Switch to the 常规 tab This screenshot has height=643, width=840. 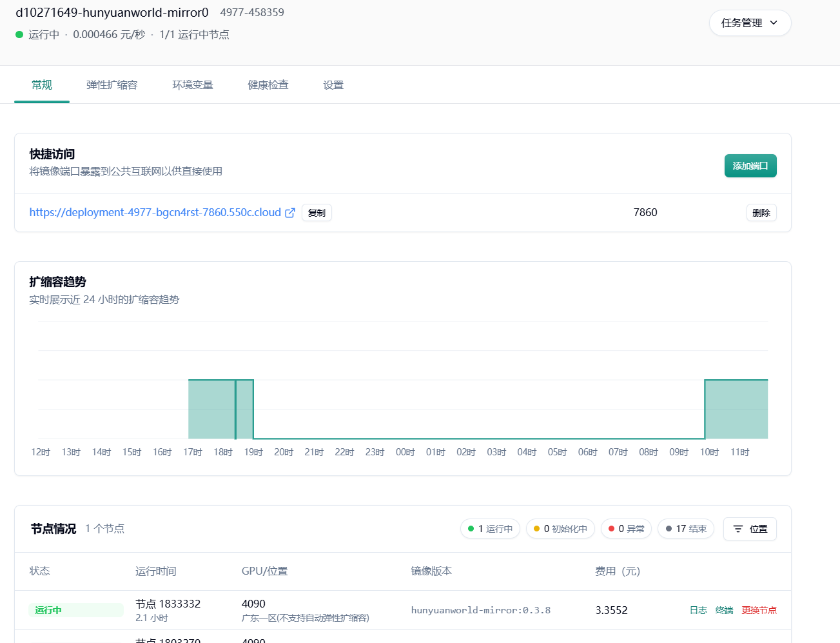pos(42,85)
